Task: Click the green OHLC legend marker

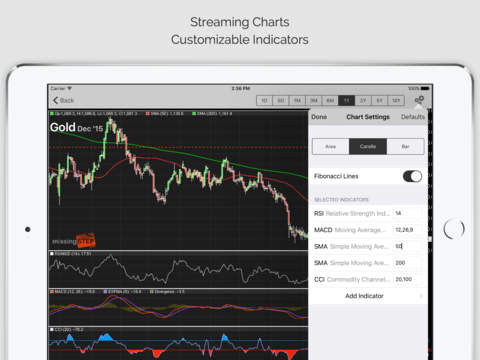Action: pos(52,114)
